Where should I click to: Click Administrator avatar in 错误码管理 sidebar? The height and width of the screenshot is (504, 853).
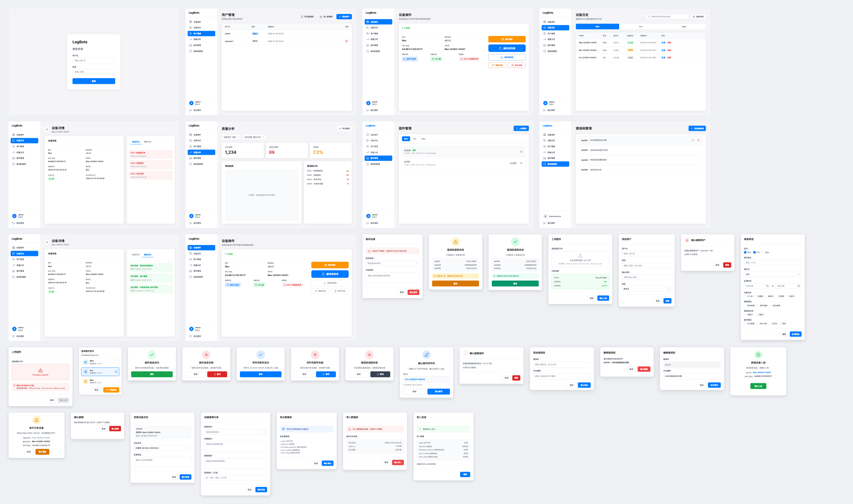(545, 216)
